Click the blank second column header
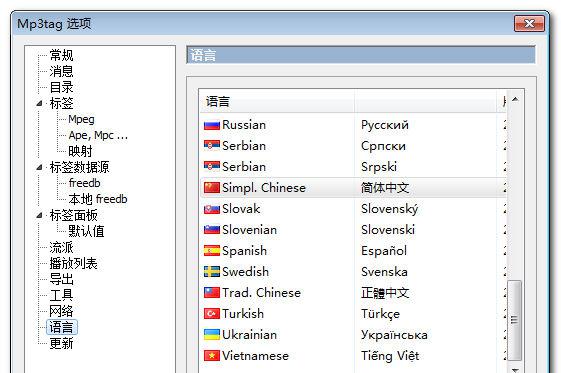 point(426,102)
